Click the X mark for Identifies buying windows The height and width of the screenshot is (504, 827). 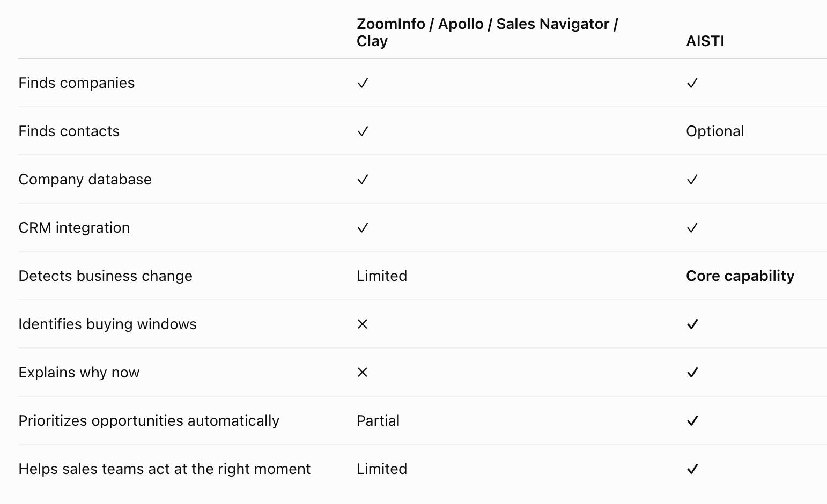pos(363,324)
